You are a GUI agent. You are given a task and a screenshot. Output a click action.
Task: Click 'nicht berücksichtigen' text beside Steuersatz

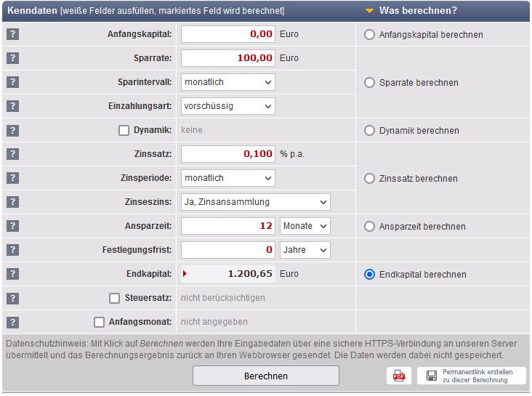coord(223,298)
